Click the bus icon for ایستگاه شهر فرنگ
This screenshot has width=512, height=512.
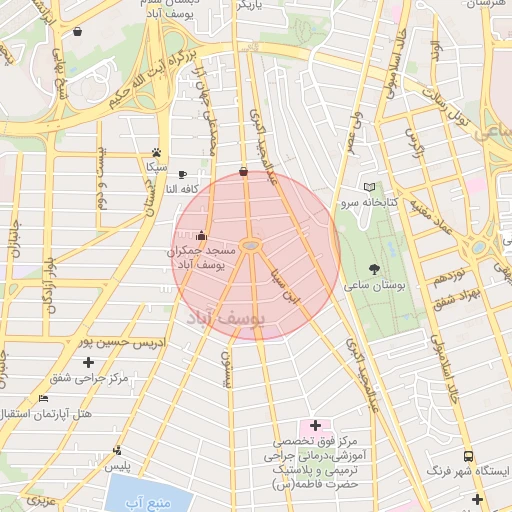468,456
